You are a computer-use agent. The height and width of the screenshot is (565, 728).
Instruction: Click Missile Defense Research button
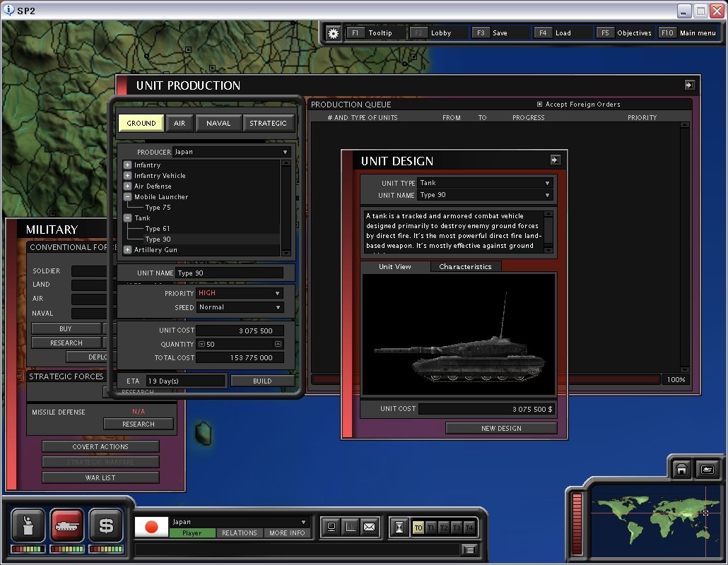pyautogui.click(x=139, y=424)
